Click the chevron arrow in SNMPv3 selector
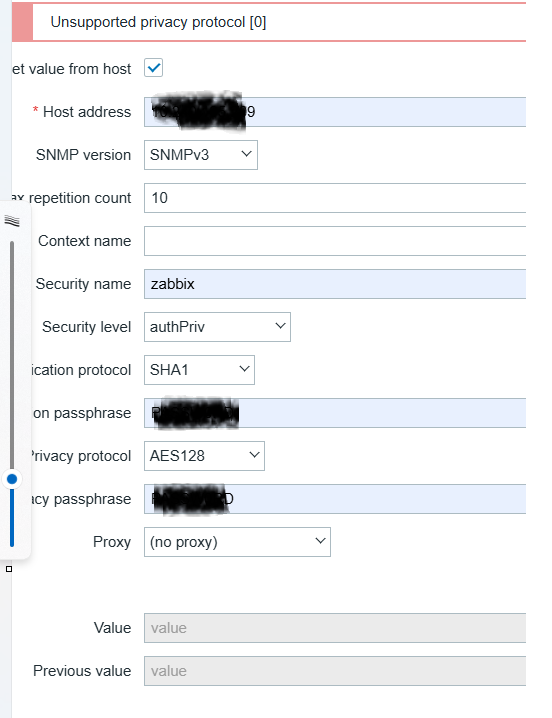Screen dimensions: 552x718 pyautogui.click(x=246, y=154)
